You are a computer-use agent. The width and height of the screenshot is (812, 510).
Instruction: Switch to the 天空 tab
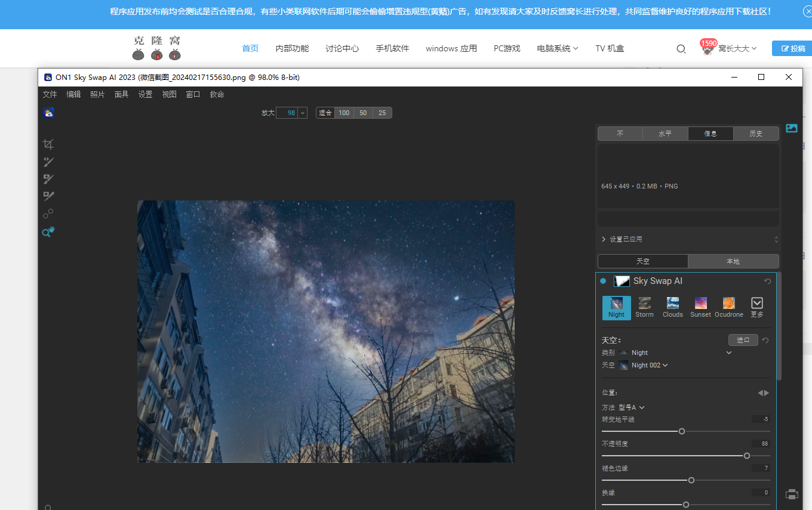[x=643, y=261]
